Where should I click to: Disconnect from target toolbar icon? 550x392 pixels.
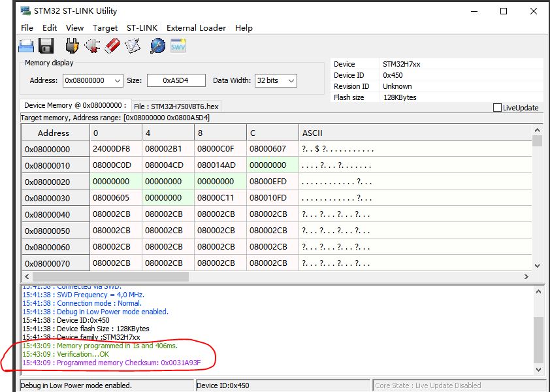(93, 46)
